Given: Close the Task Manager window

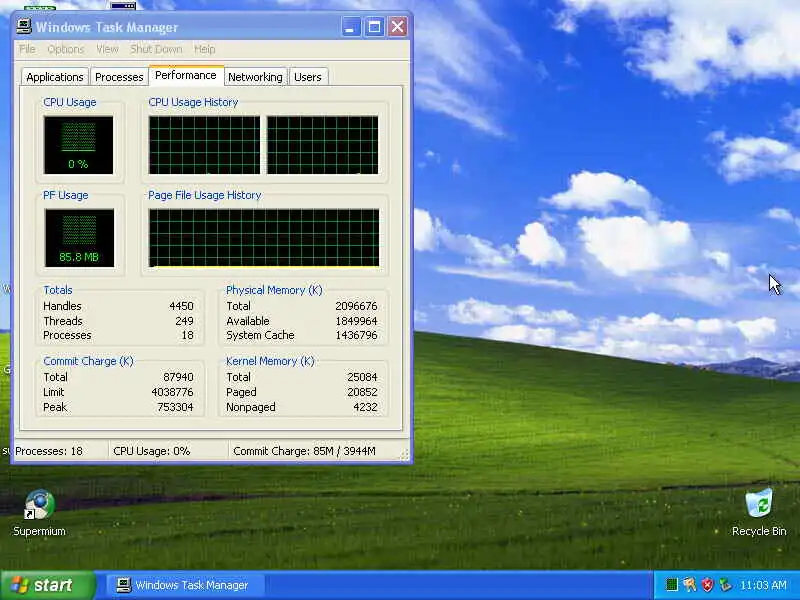Looking at the screenshot, I should point(397,27).
